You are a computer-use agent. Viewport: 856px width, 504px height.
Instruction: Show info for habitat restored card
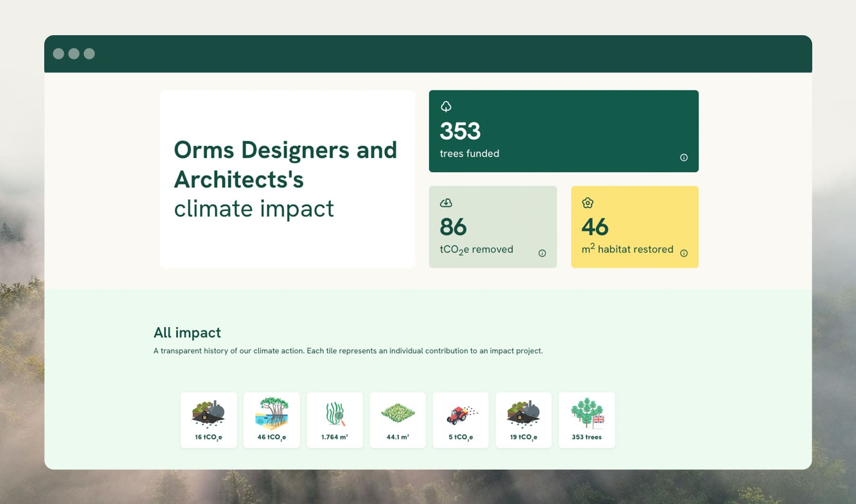tap(684, 253)
